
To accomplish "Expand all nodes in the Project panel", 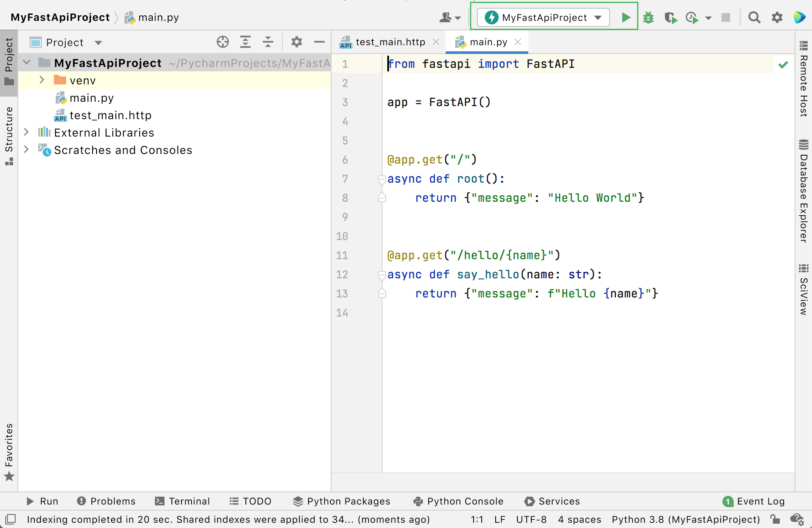I will click(x=245, y=42).
